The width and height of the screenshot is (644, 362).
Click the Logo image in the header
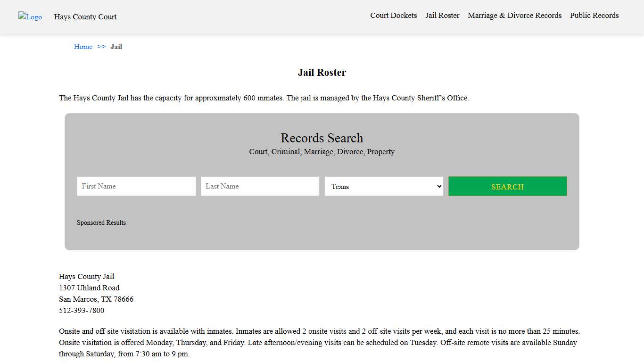(30, 17)
